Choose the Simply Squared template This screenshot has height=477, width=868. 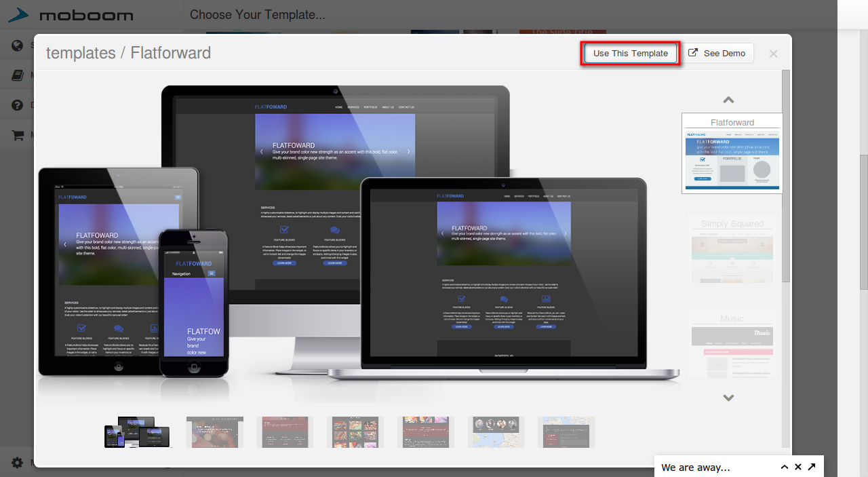[x=732, y=250]
